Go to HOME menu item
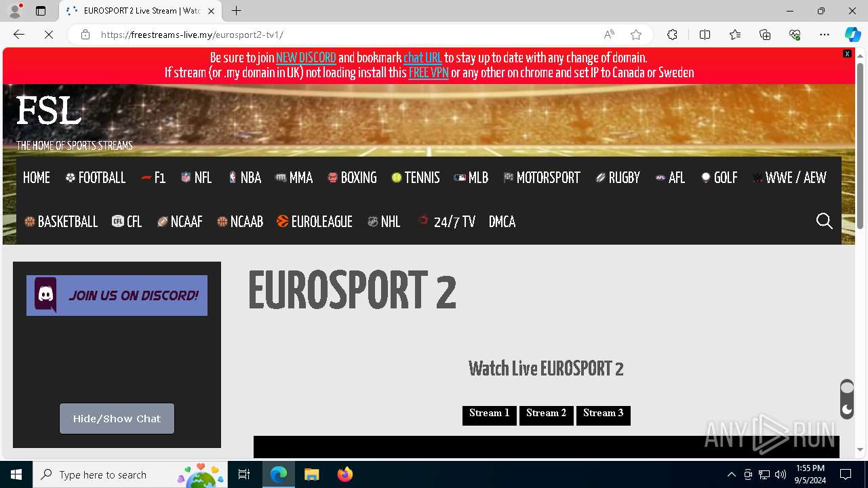868x488 pixels. 37,178
